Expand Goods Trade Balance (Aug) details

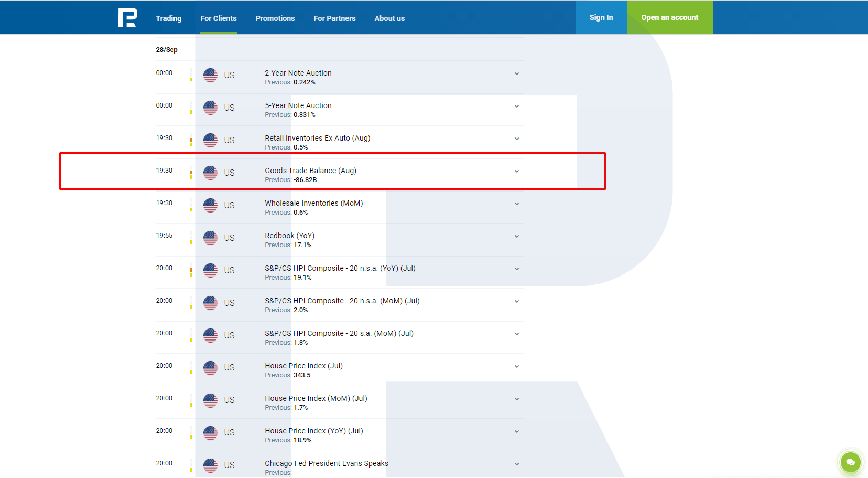517,172
